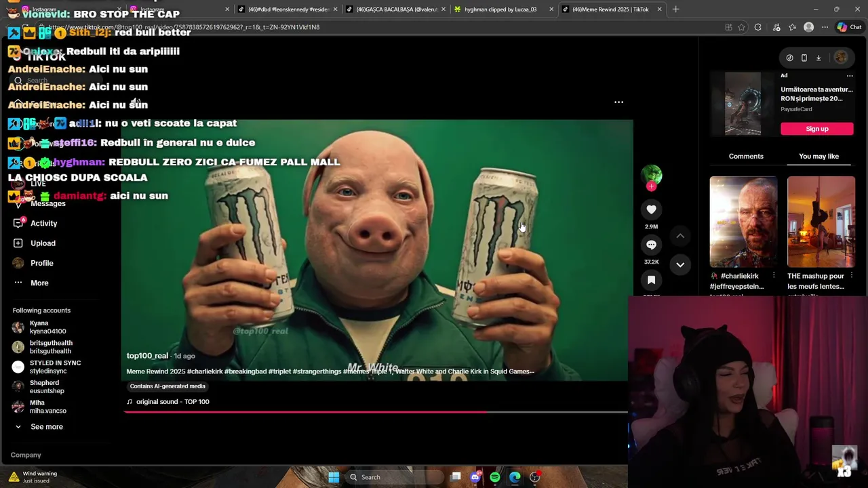Like the video with the heart icon
868x488 pixels.
pyautogui.click(x=651, y=209)
